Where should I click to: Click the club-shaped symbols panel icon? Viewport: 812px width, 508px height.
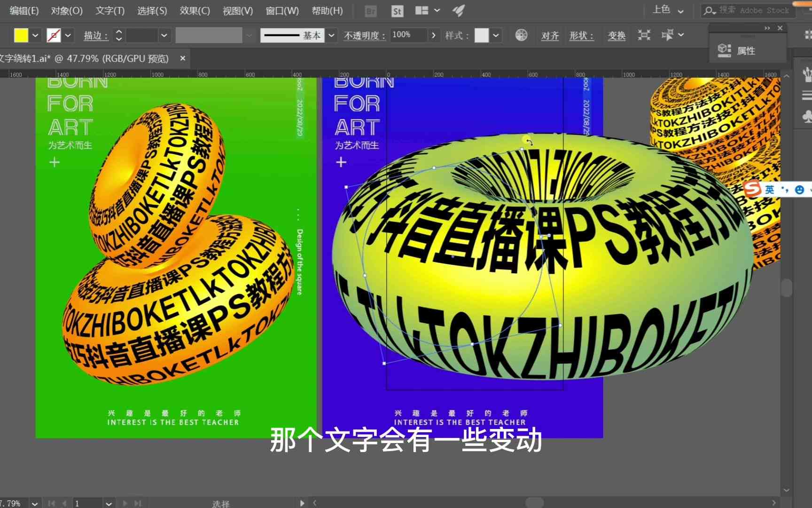(806, 117)
